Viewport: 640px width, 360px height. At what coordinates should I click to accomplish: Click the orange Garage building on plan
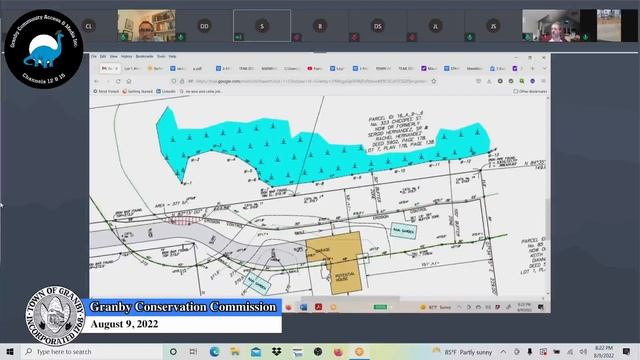(x=334, y=247)
